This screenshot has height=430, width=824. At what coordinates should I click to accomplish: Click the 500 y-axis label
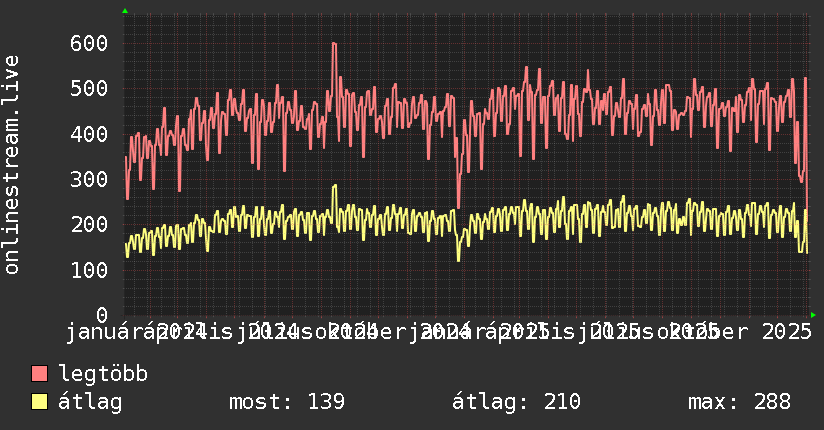click(89, 88)
